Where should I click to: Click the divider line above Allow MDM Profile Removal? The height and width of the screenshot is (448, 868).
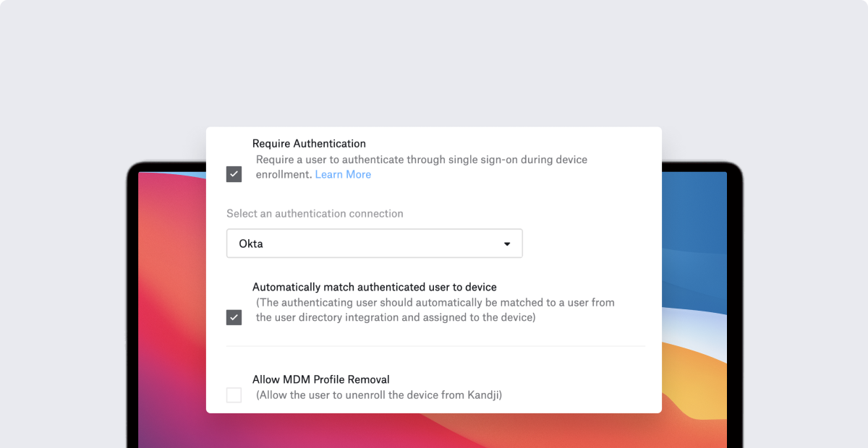tap(435, 346)
